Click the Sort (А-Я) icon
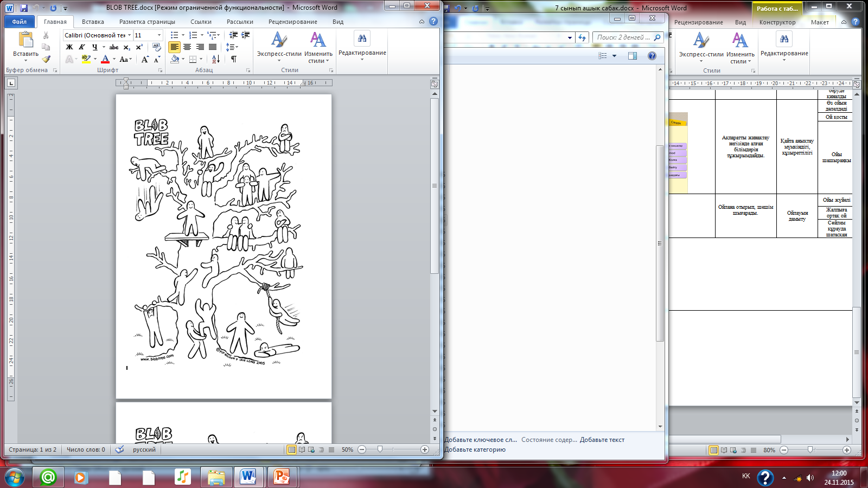 pos(215,59)
